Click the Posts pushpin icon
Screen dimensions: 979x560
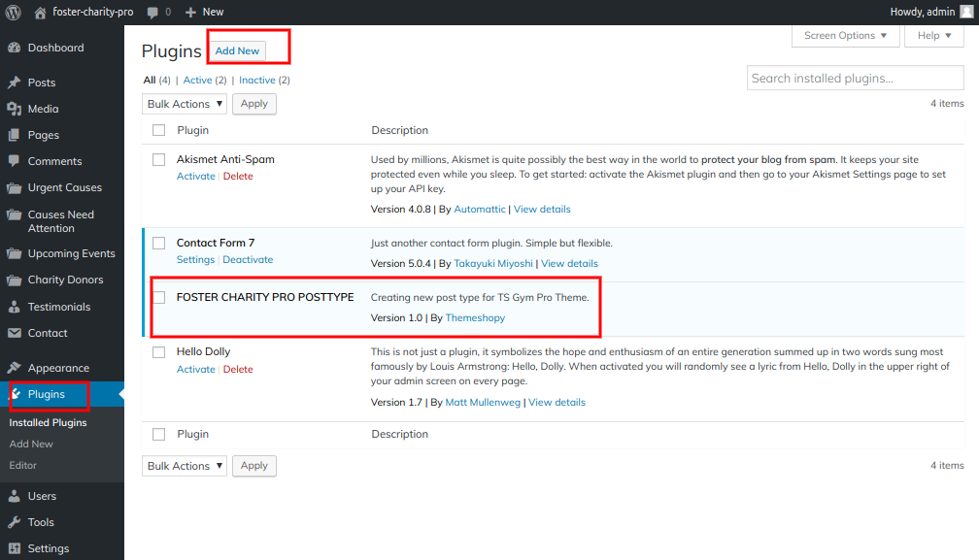tap(14, 82)
